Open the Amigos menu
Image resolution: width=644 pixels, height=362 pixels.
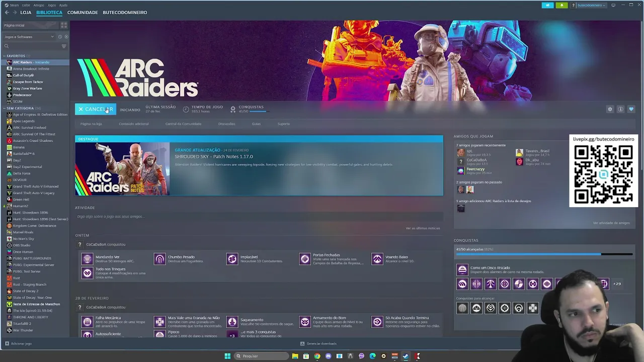pyautogui.click(x=39, y=5)
